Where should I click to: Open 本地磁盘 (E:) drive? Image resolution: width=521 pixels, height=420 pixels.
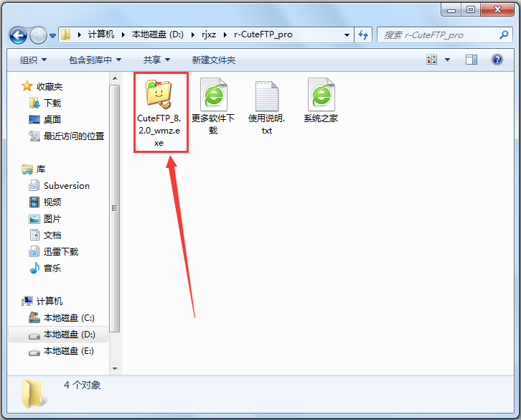click(68, 351)
